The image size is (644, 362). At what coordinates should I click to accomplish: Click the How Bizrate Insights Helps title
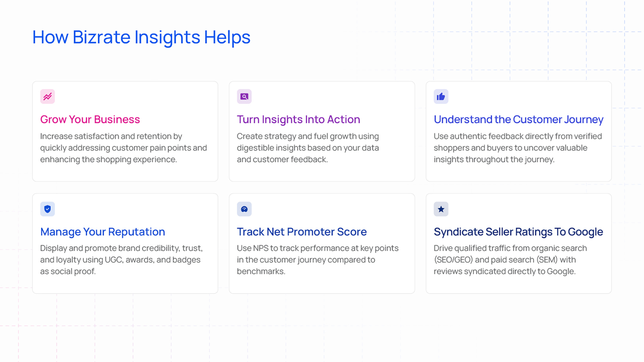pyautogui.click(x=141, y=37)
